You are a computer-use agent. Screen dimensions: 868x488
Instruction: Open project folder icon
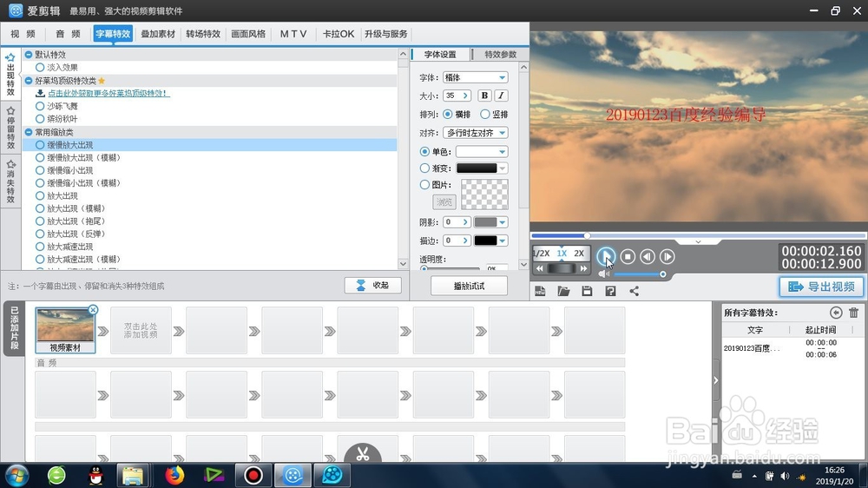pos(563,291)
